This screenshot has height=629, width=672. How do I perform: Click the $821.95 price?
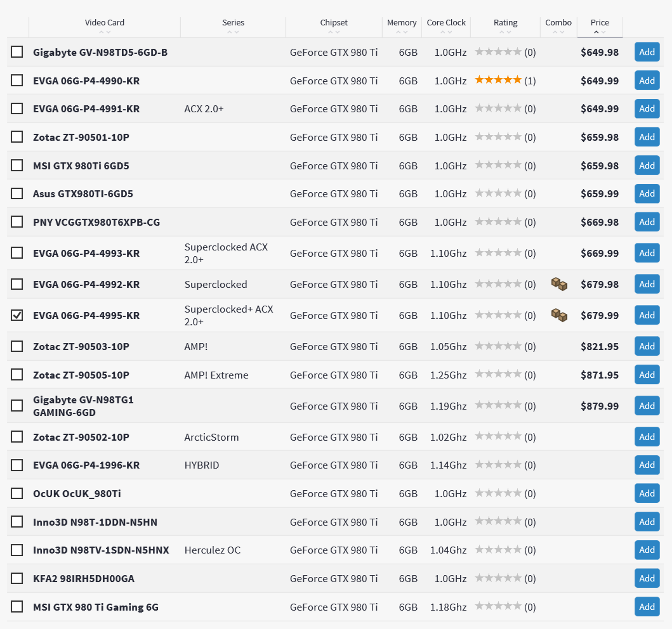(600, 346)
